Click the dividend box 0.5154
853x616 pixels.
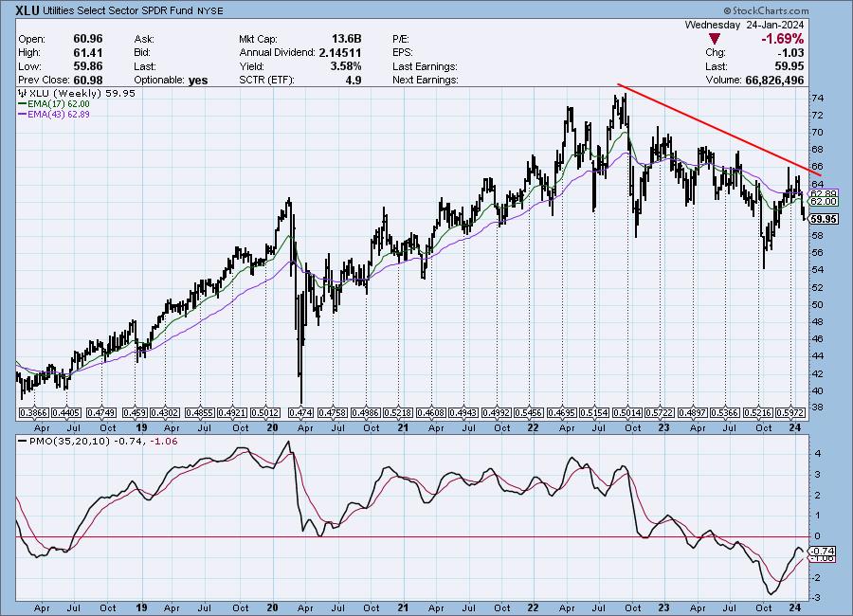[x=594, y=413]
